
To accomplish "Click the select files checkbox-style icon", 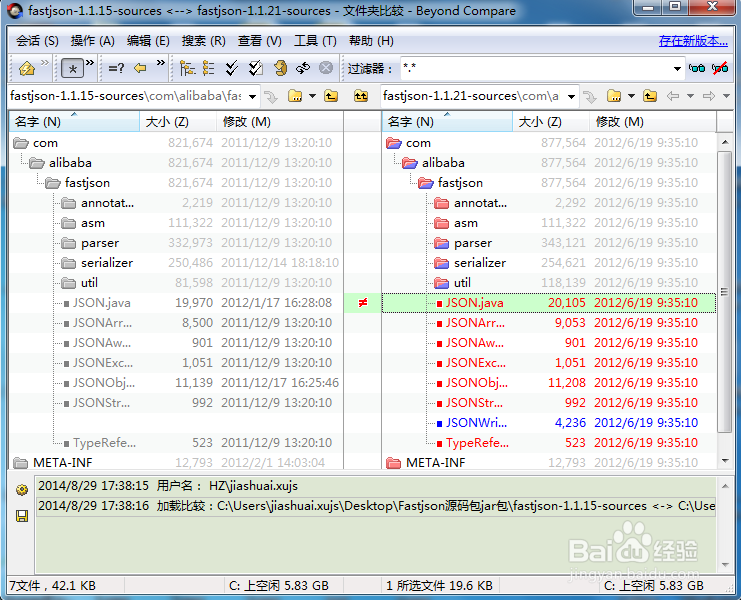I will click(x=256, y=69).
